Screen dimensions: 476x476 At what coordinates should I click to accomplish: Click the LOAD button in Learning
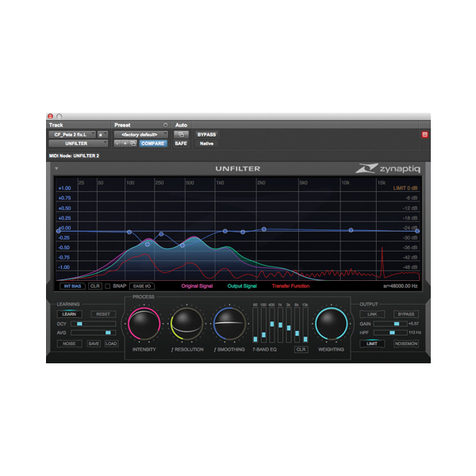[x=111, y=344]
